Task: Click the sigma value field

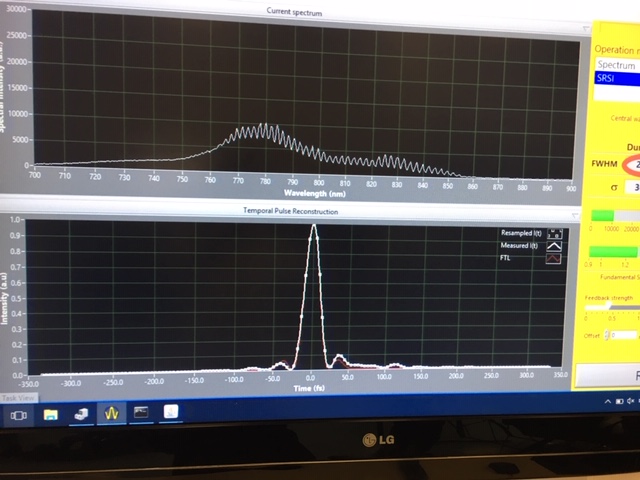Action: [x=634, y=187]
